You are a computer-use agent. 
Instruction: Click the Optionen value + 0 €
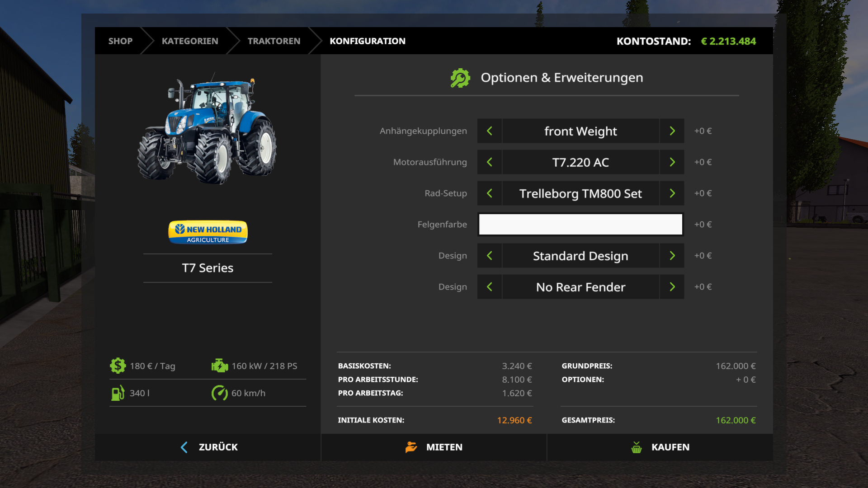(746, 380)
